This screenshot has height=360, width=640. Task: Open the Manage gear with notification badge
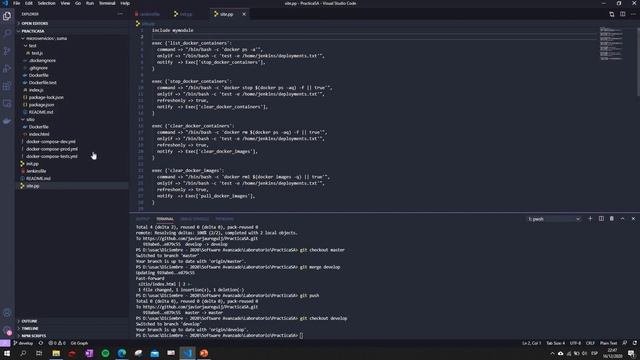click(x=7, y=331)
